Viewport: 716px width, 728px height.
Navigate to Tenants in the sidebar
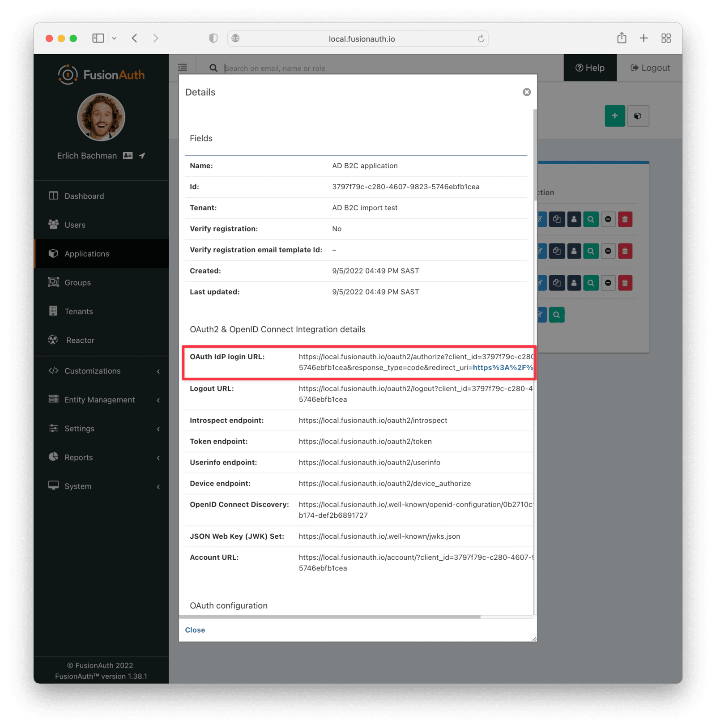(x=101, y=311)
